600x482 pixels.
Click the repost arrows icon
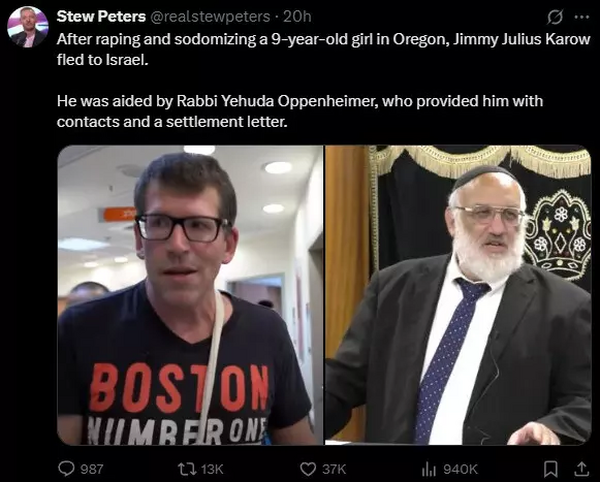point(186,469)
